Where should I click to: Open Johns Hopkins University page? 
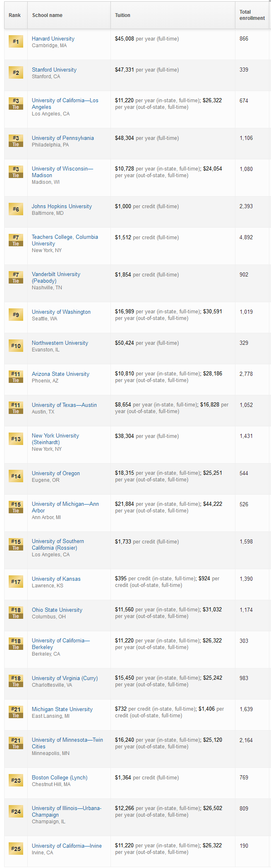62,206
